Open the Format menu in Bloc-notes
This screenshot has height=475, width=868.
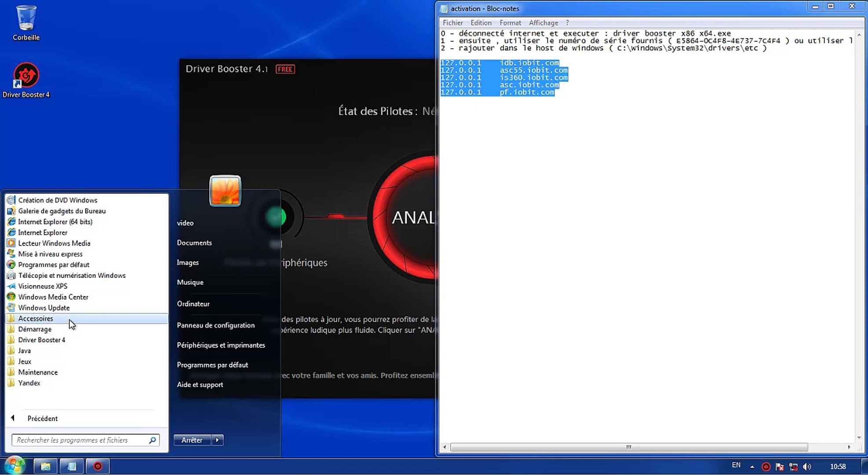[510, 23]
